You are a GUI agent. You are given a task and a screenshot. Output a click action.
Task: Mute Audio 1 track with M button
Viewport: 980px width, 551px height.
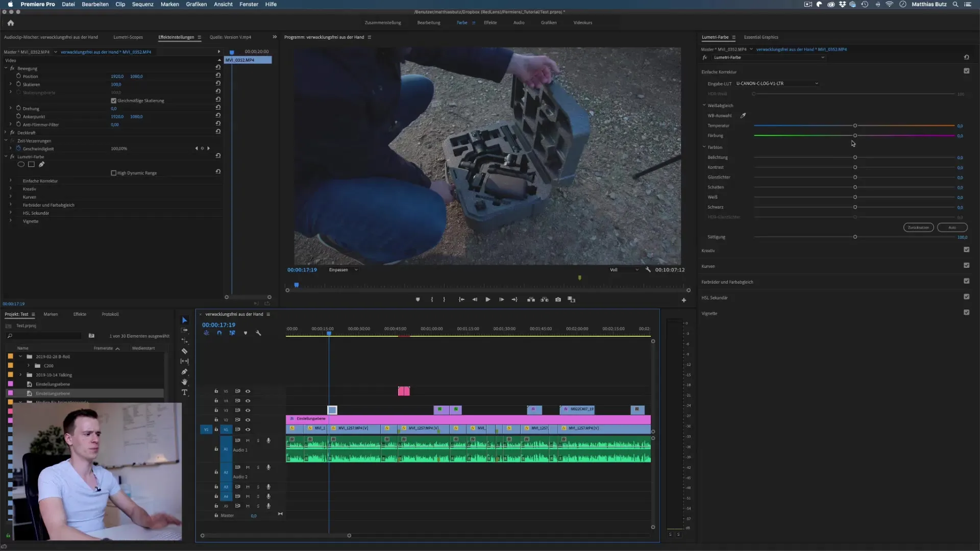pyautogui.click(x=248, y=440)
